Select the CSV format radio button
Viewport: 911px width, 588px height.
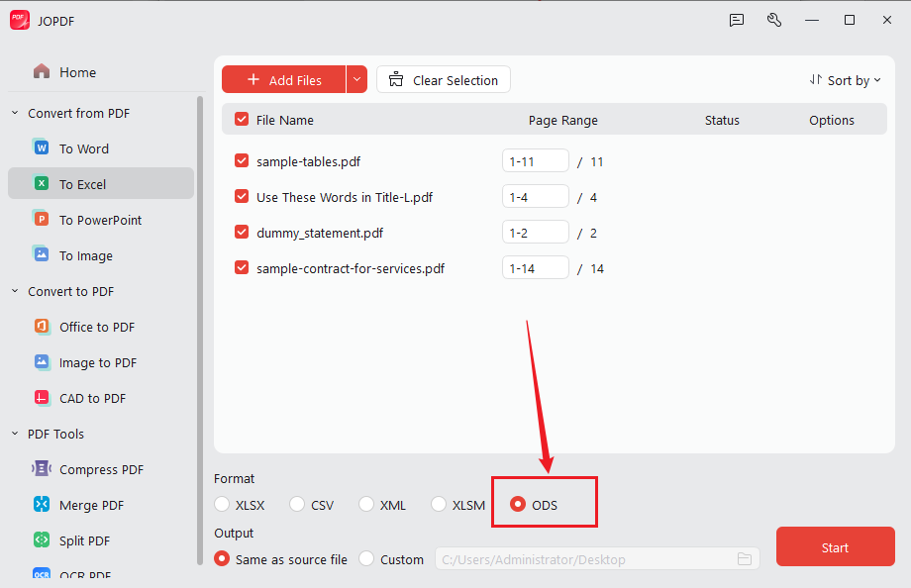(297, 504)
